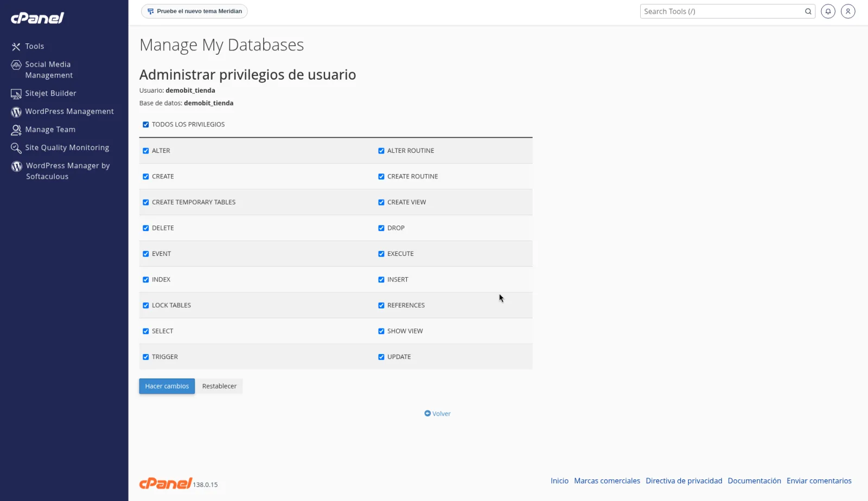Click the Social Media Management icon
The image size is (868, 501).
pos(16,65)
